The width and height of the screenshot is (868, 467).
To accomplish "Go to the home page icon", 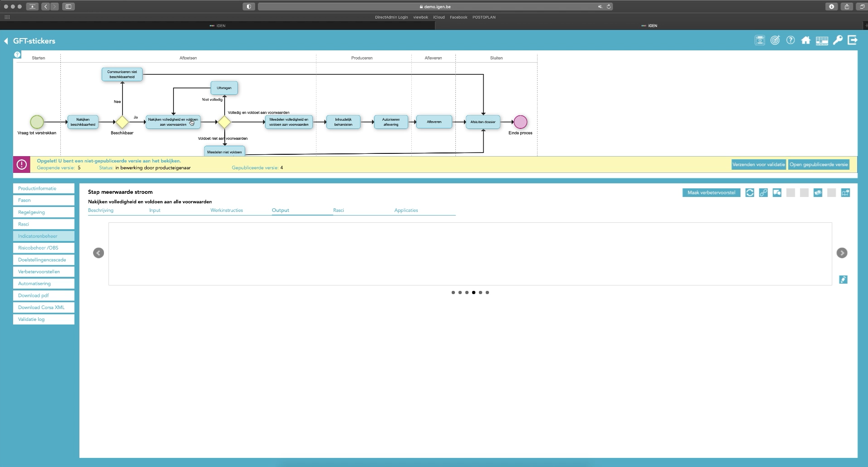I will coord(806,40).
